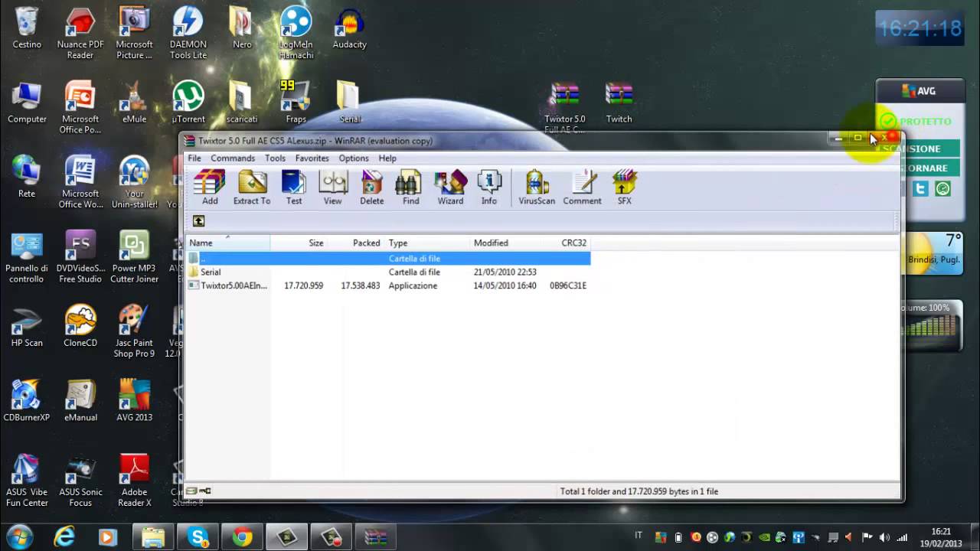Image resolution: width=980 pixels, height=551 pixels.
Task: Add an archive Comment
Action: [x=582, y=187]
